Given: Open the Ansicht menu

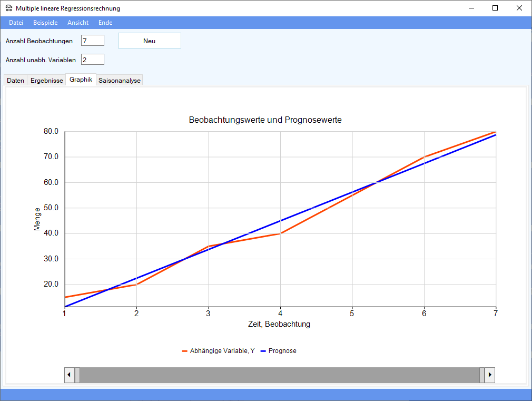Looking at the screenshot, I should coord(78,23).
